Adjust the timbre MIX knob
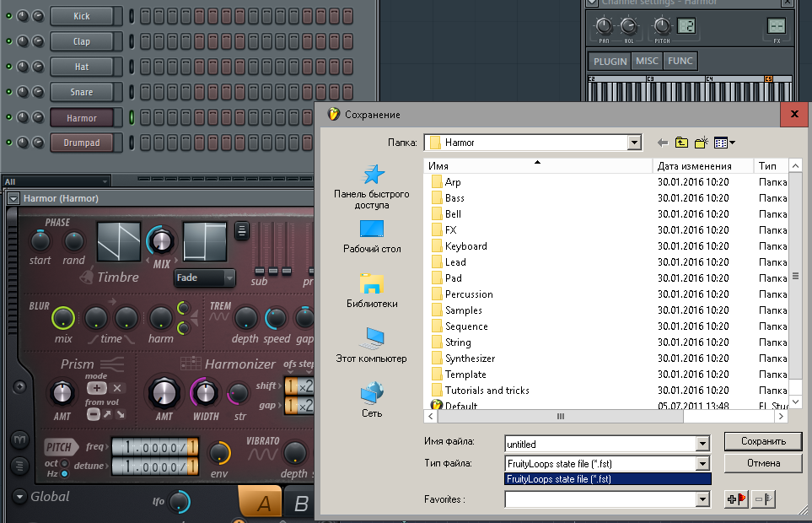The height and width of the screenshot is (523, 812). pos(161,241)
